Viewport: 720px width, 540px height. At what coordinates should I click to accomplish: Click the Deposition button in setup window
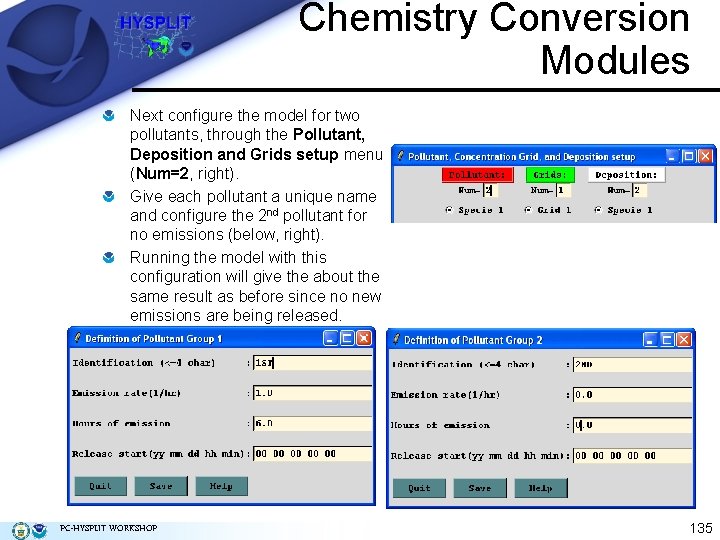pos(626,175)
